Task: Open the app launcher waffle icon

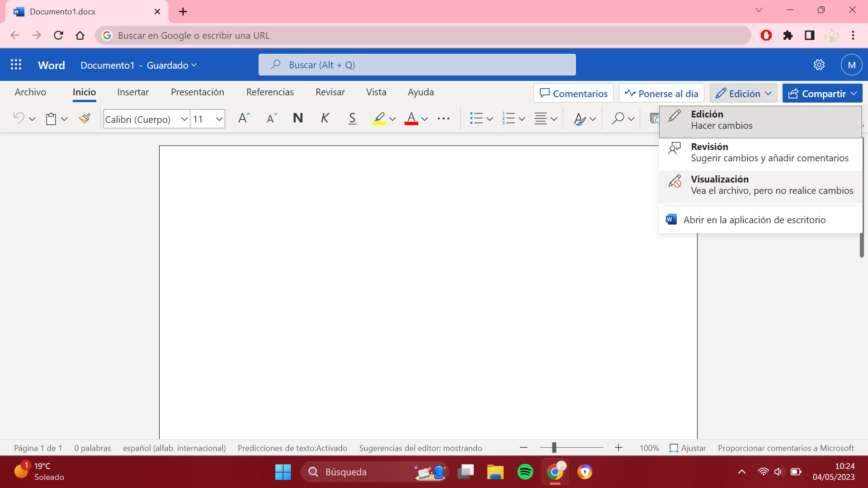Action: (16, 65)
